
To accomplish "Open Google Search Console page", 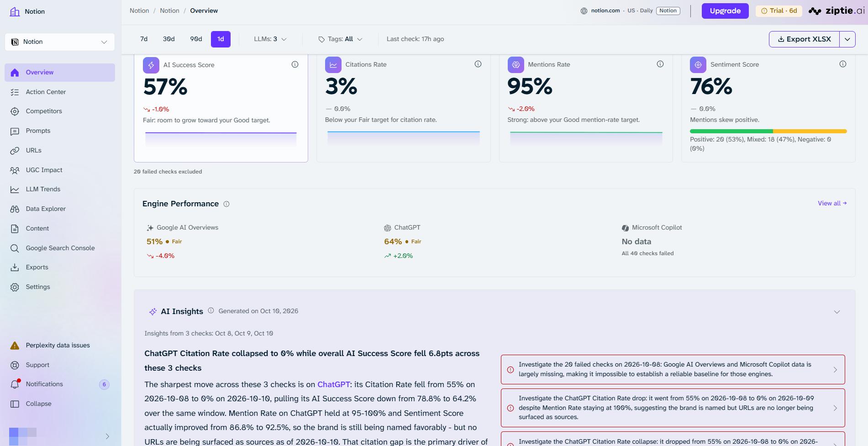I will point(59,248).
